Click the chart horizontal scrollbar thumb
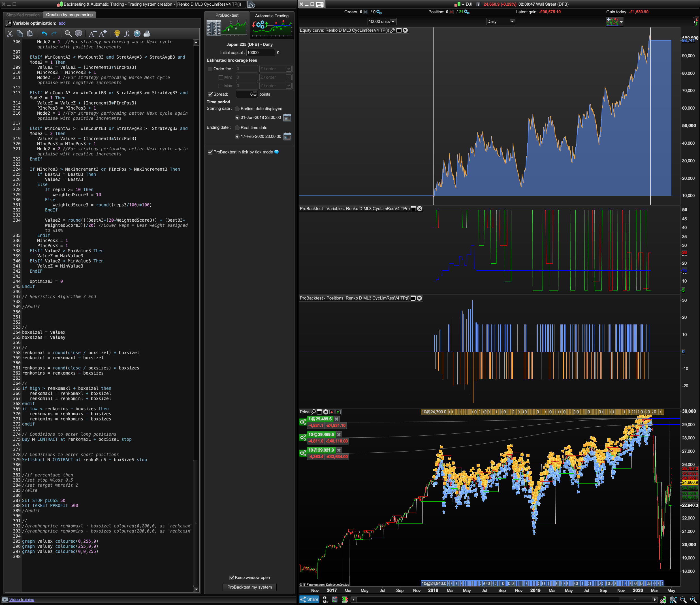 pos(635,600)
